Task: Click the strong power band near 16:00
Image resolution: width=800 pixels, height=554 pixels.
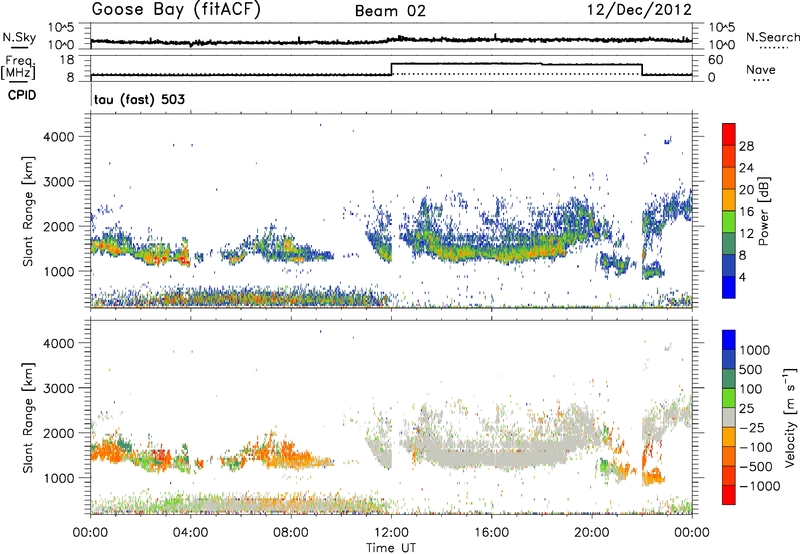Action: click(490, 250)
